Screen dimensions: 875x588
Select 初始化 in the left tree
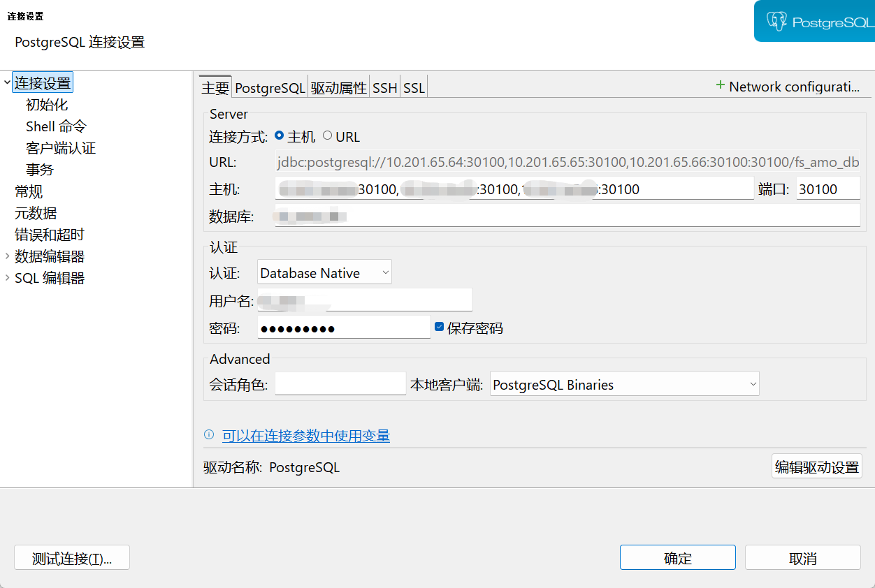click(47, 105)
